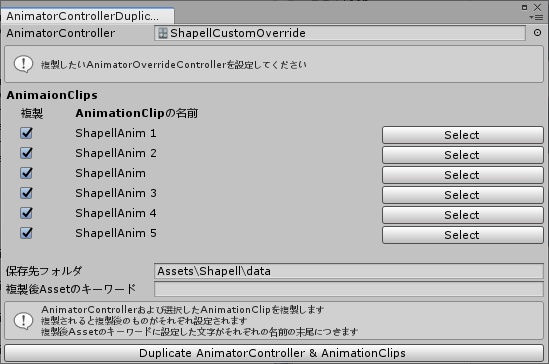Click the AnimatorController field label
The width and height of the screenshot is (549, 364).
pos(61,33)
